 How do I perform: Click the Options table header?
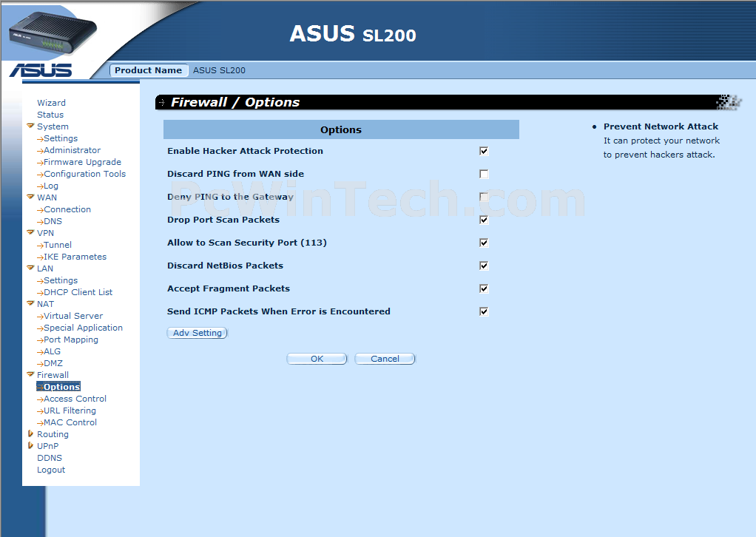tap(341, 129)
